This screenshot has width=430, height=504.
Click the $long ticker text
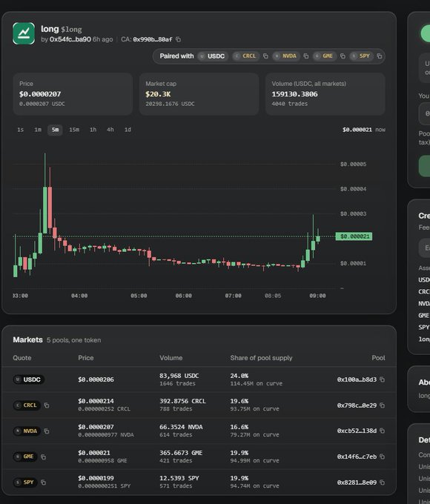click(71, 30)
